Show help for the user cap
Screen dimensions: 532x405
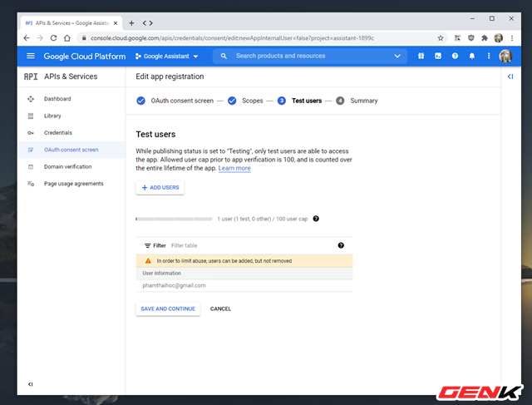pos(316,219)
